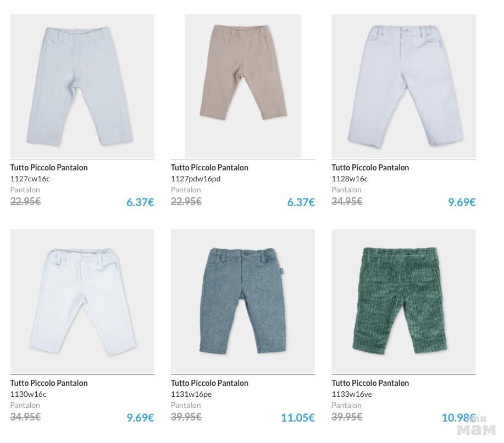Open Tutto Piccolo Pantalon title above 1127cw16c
Viewport: 504px width, 443px height.
49,168
